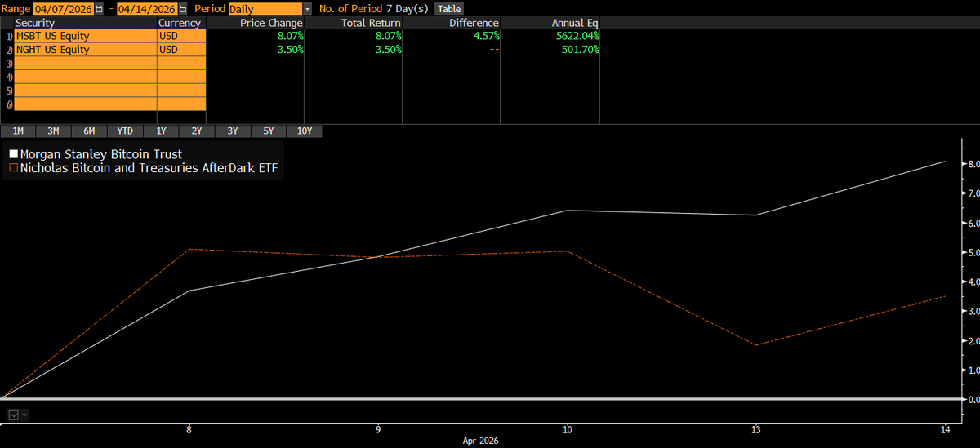Click the range end date field 04/14/2026
This screenshot has height=448, width=980.
147,8
